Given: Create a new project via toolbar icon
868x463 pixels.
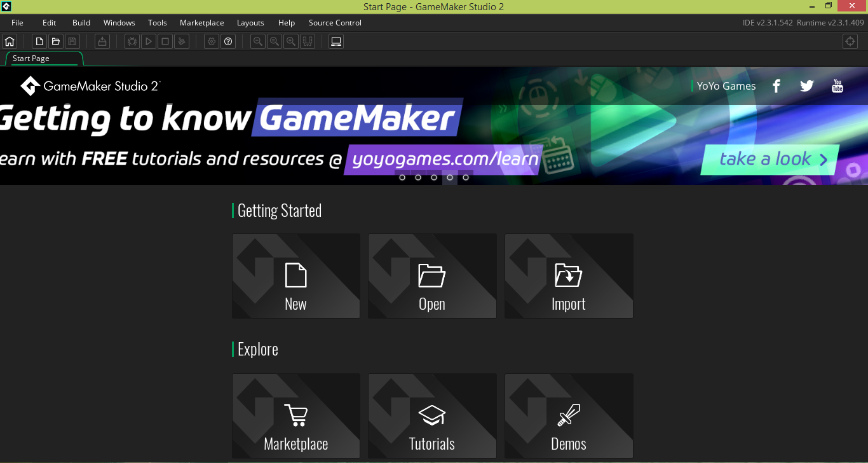Looking at the screenshot, I should point(39,41).
